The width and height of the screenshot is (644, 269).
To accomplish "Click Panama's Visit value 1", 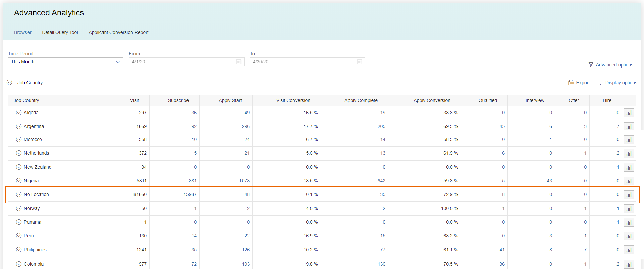I will [x=145, y=222].
